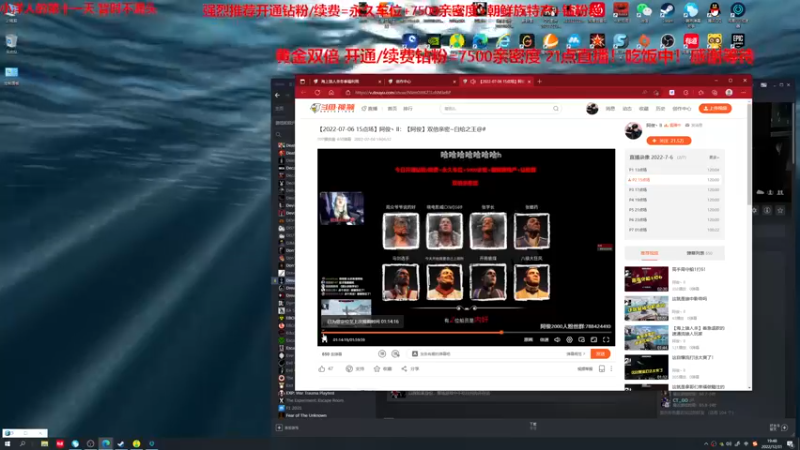The image size is (800, 450).
Task: Toggle picture-in-picture player icon
Action: pos(582,340)
